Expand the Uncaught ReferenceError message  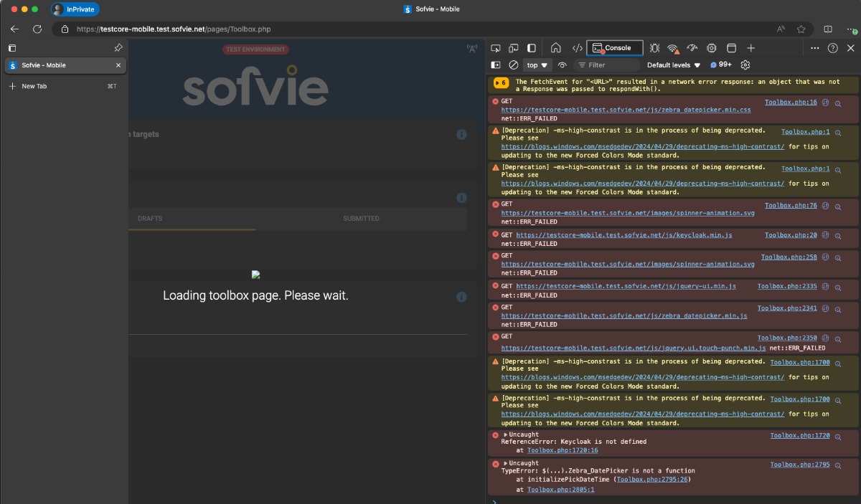505,435
